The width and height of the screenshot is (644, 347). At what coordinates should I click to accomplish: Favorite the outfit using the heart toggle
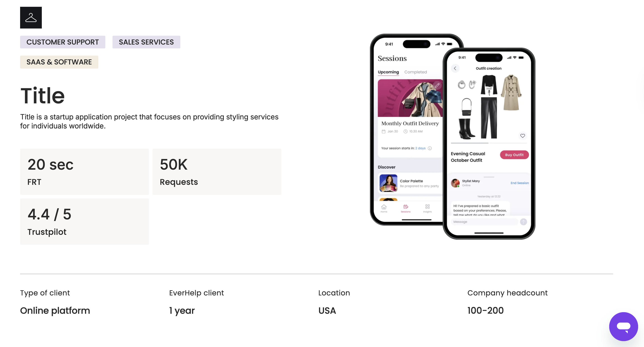click(523, 135)
